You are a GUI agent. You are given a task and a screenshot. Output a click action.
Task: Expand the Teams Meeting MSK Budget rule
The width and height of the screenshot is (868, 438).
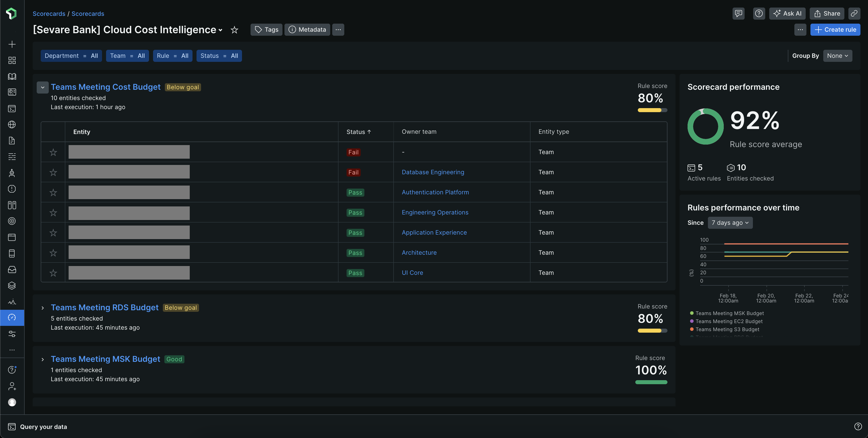click(x=42, y=359)
